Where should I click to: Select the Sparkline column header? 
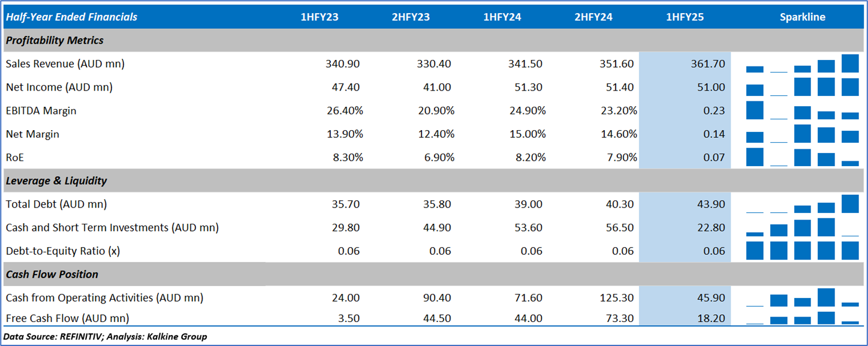pos(802,17)
